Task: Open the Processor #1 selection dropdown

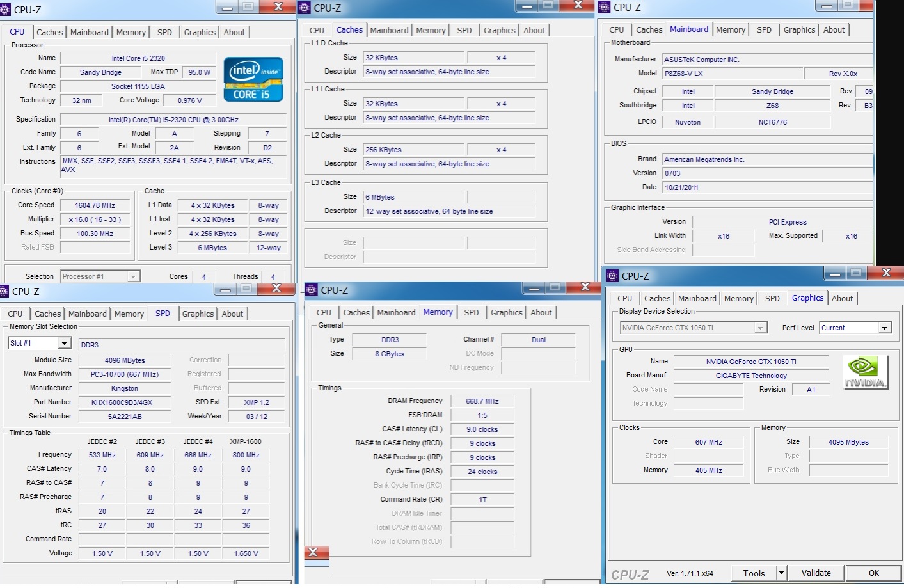Action: (134, 276)
